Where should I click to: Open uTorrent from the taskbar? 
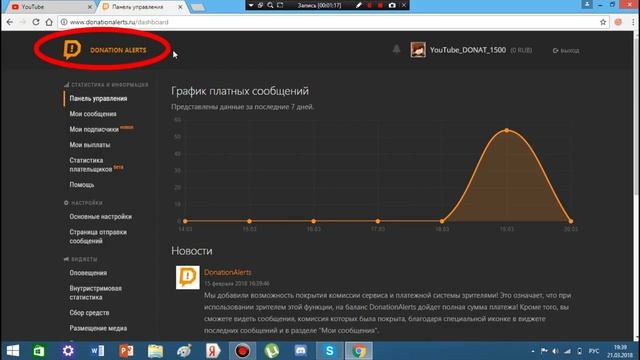[271, 351]
